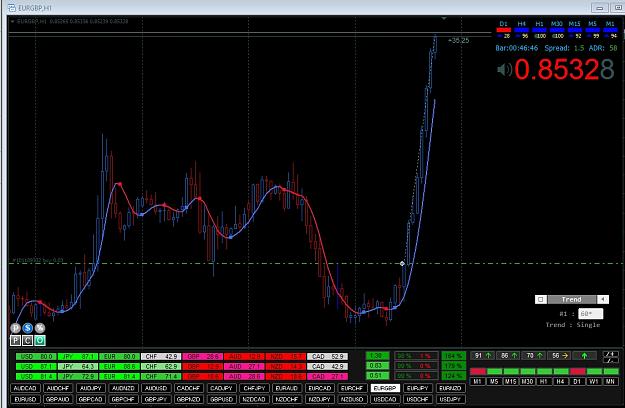This screenshot has width=625, height=408.
Task: Switch to W1 weekly timeframe
Action: coord(594,381)
